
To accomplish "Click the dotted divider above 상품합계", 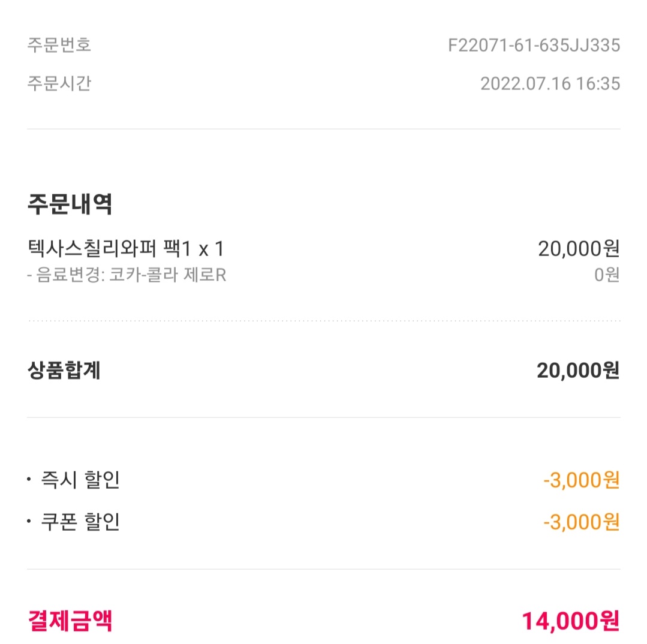I will [324, 321].
